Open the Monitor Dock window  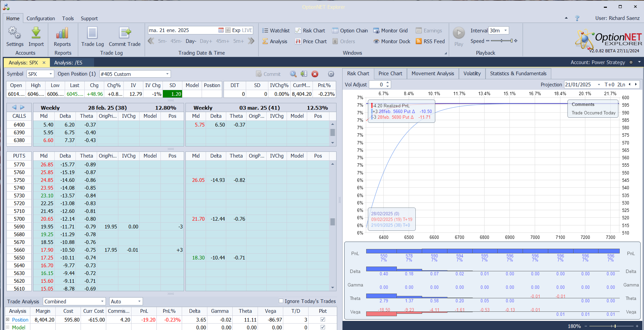point(392,41)
